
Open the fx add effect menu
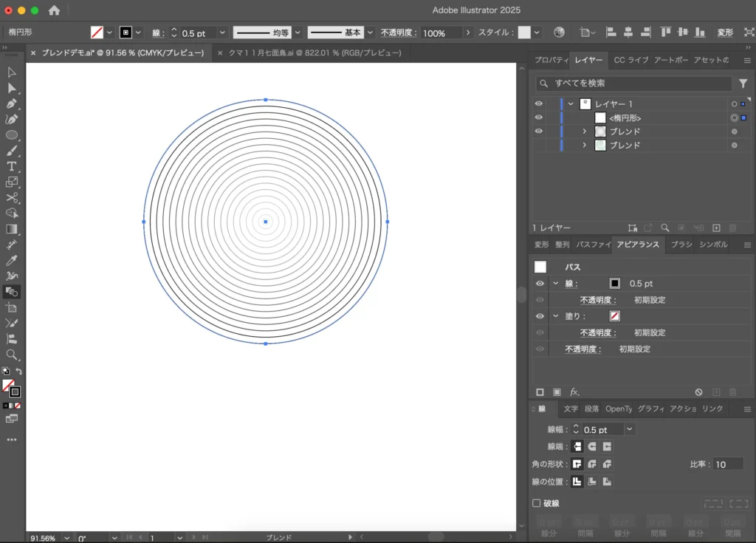point(574,392)
